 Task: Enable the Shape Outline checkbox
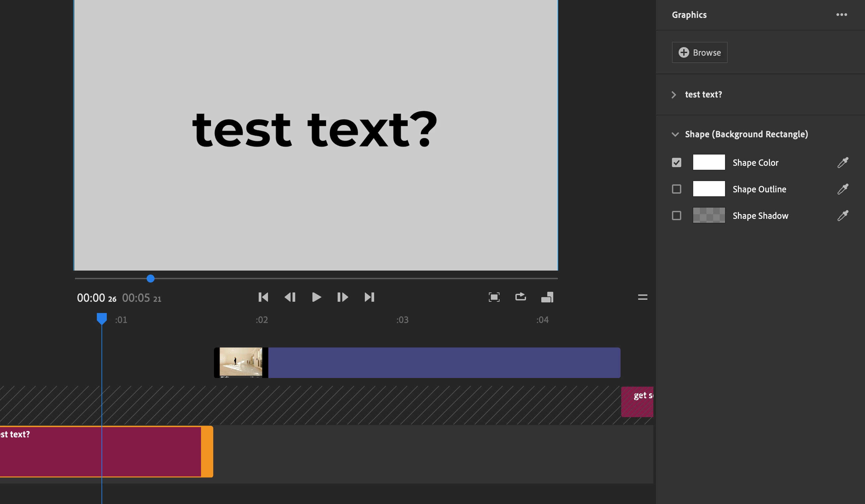coord(676,189)
